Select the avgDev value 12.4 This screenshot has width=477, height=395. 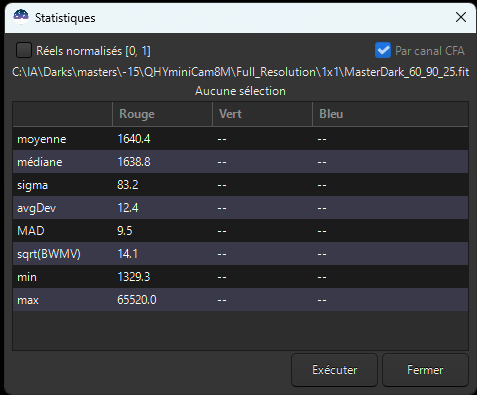pos(128,208)
